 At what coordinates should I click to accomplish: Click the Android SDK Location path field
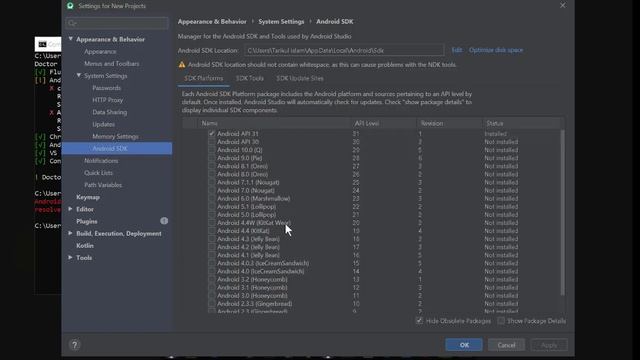coord(344,51)
